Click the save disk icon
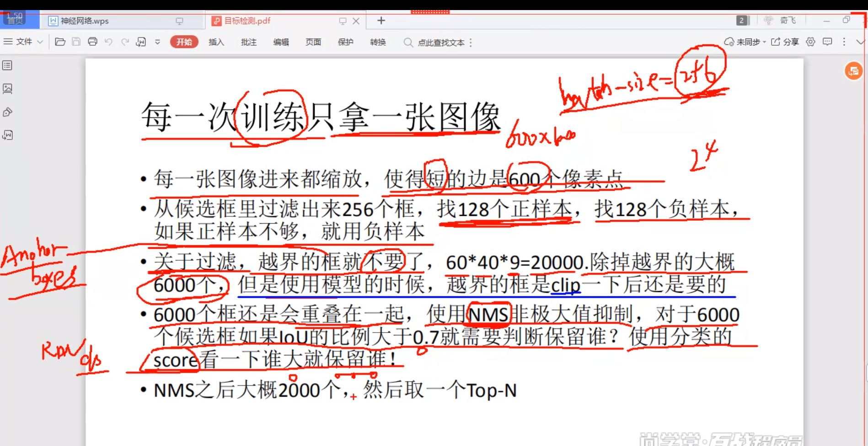This screenshot has height=446, width=868. (x=76, y=42)
